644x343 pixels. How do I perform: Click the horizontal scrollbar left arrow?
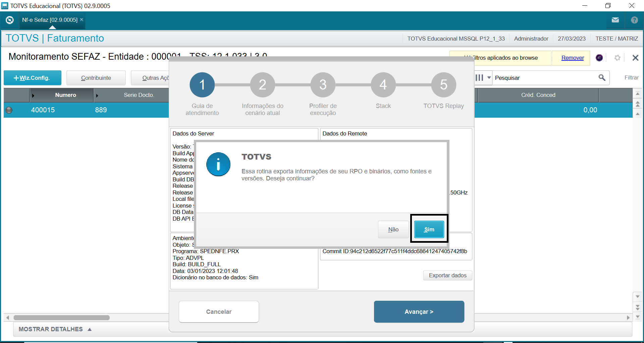coord(7,318)
